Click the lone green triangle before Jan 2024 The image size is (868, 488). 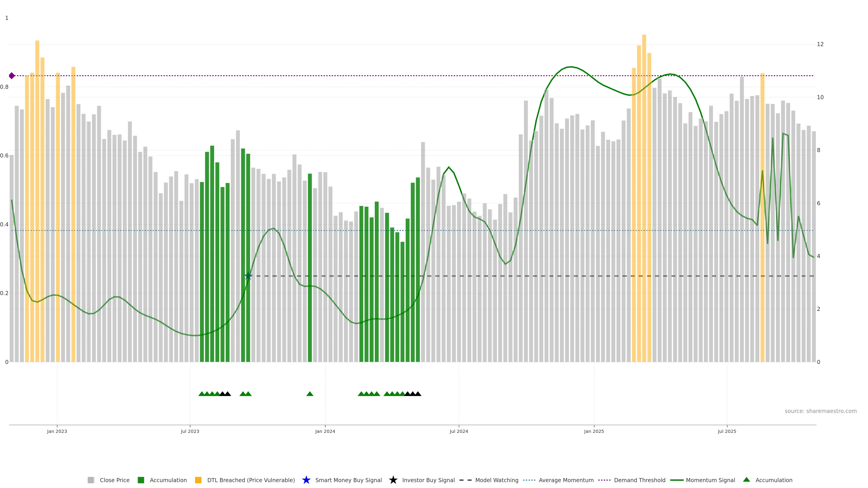pyautogui.click(x=310, y=394)
